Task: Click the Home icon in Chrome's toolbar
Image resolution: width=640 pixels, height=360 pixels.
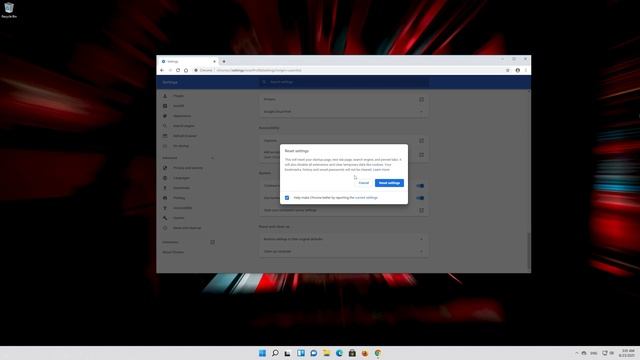Action: point(186,70)
